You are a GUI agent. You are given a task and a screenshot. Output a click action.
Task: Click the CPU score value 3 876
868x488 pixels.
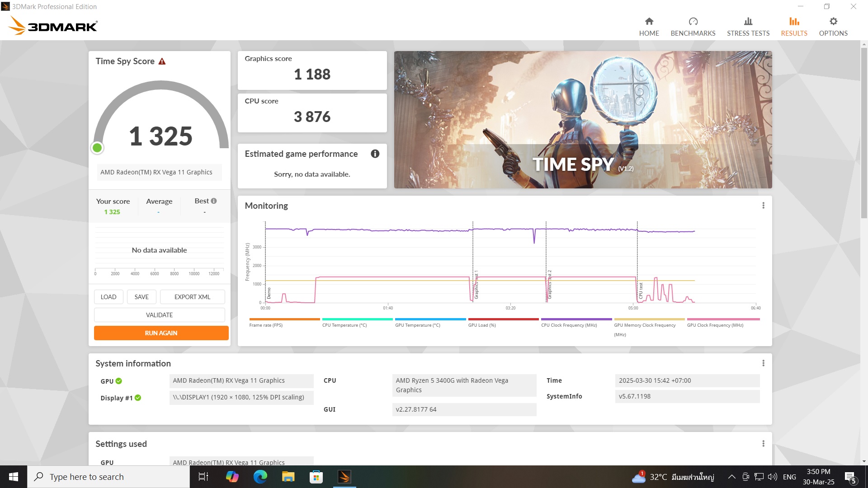312,117
